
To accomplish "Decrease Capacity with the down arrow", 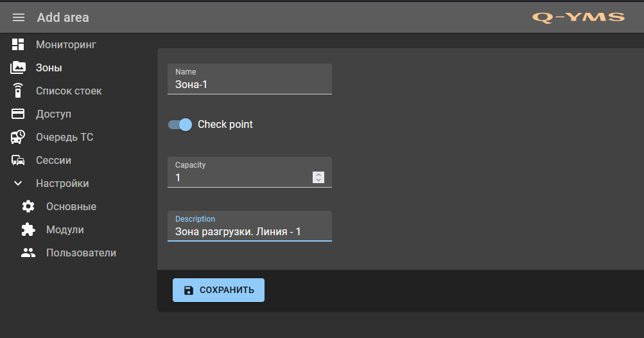I will pyautogui.click(x=318, y=180).
